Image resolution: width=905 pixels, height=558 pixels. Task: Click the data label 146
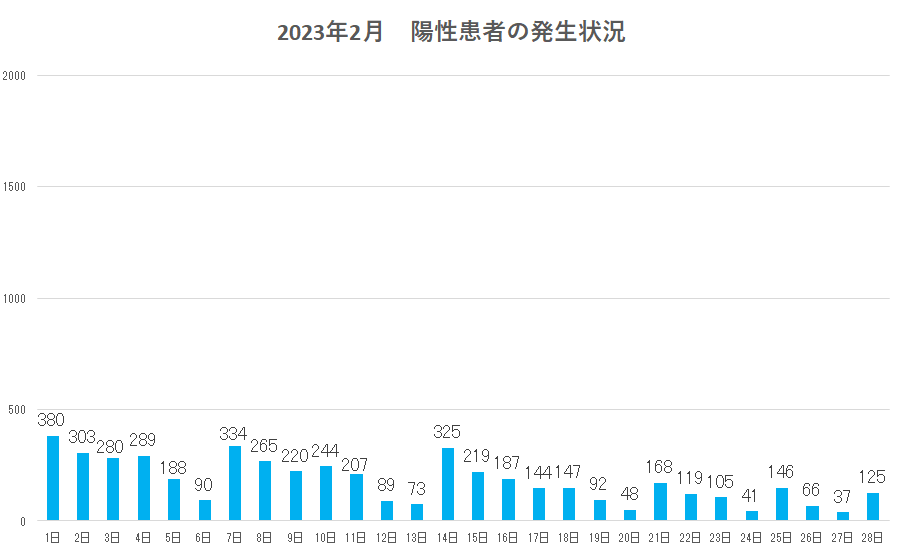click(780, 471)
